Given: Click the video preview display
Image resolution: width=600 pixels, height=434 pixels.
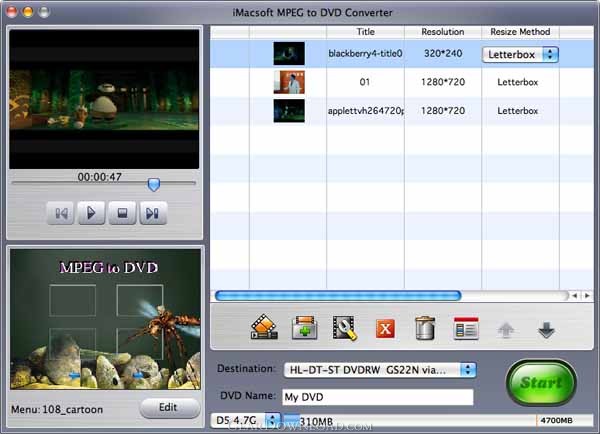Looking at the screenshot, I should tap(104, 99).
